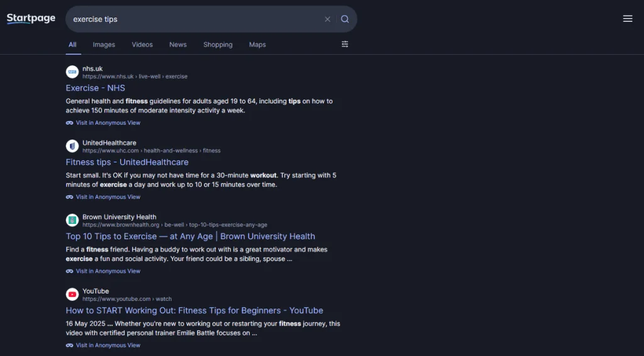Screen dimensions: 644x356
Task: Click the Brown University Health favicon
Action: pos(72,220)
